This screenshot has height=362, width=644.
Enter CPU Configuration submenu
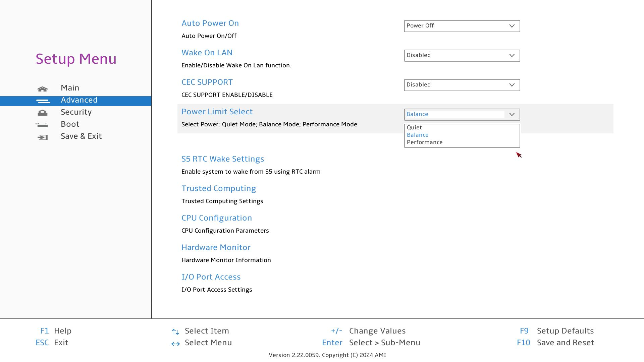217,218
